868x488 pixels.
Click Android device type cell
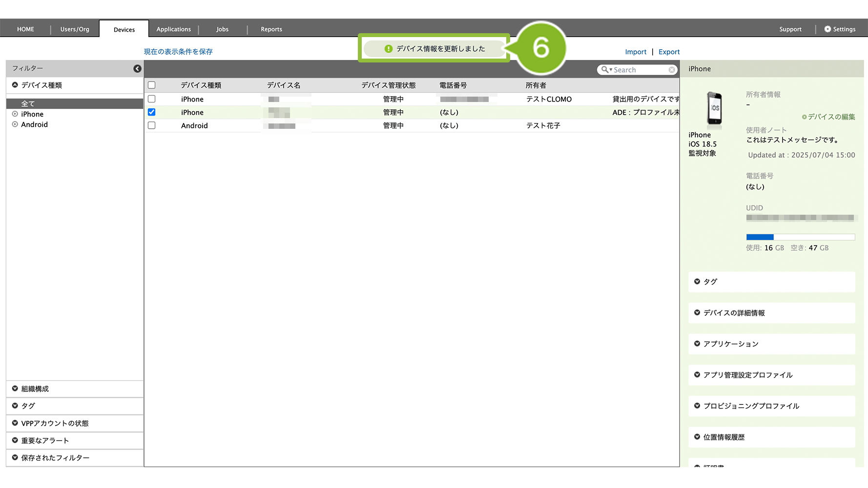[194, 125]
